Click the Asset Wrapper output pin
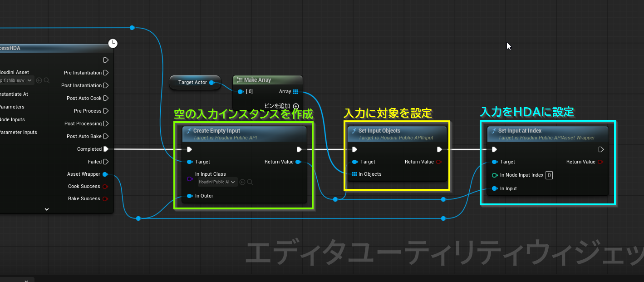 [x=105, y=174]
